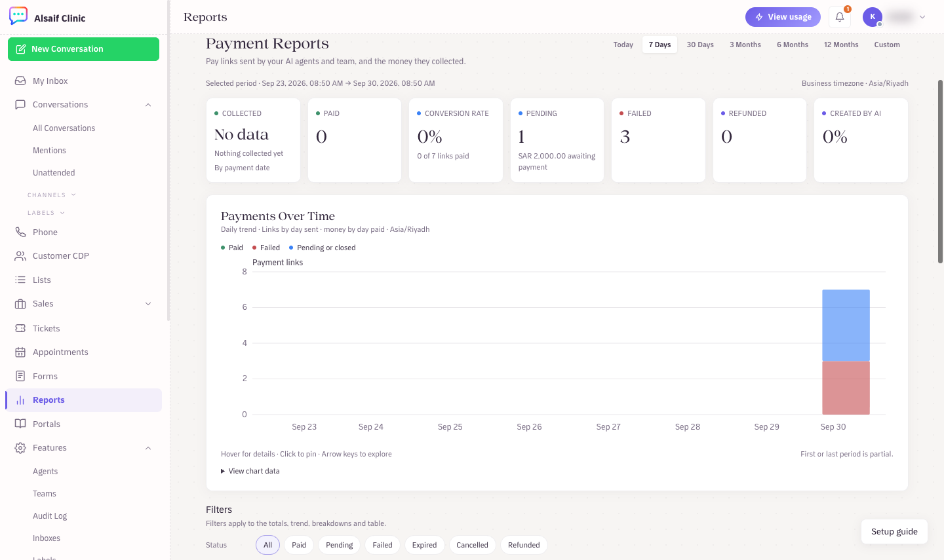Click the red Failed bar on Sep 30

846,388
